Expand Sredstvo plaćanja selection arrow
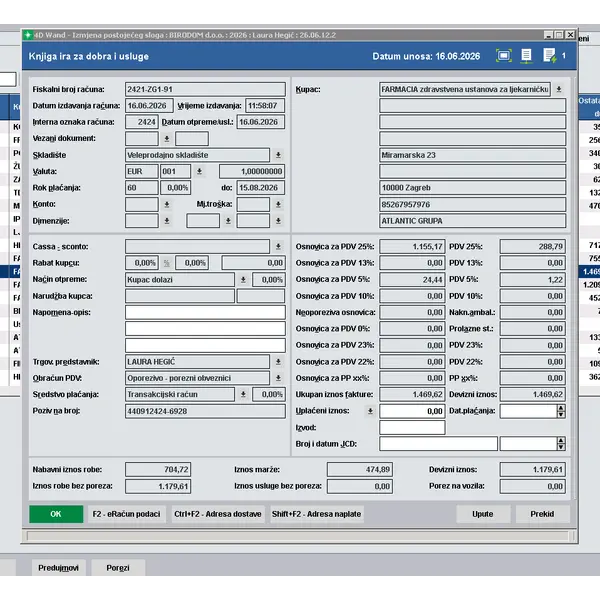This screenshot has height=600, width=600. tap(243, 394)
